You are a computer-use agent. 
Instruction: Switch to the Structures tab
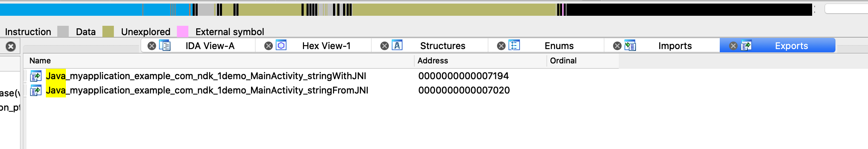(442, 46)
